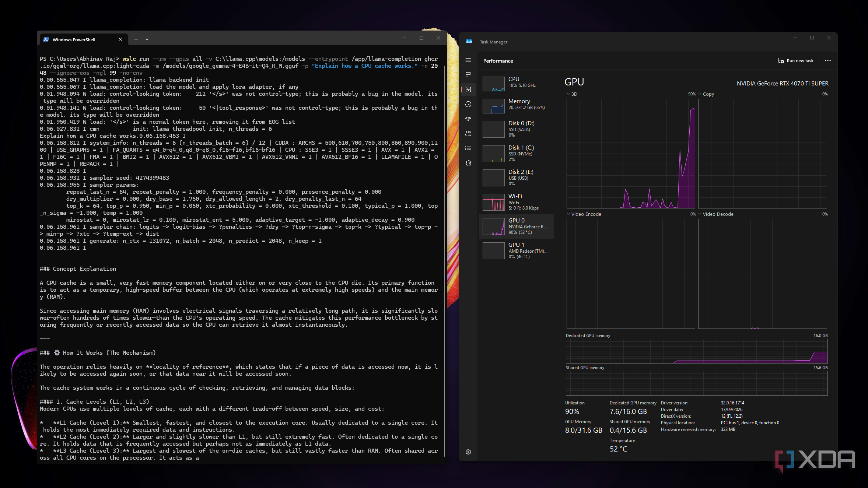Open the Startup apps page icon
868x488 pixels.
(x=468, y=119)
